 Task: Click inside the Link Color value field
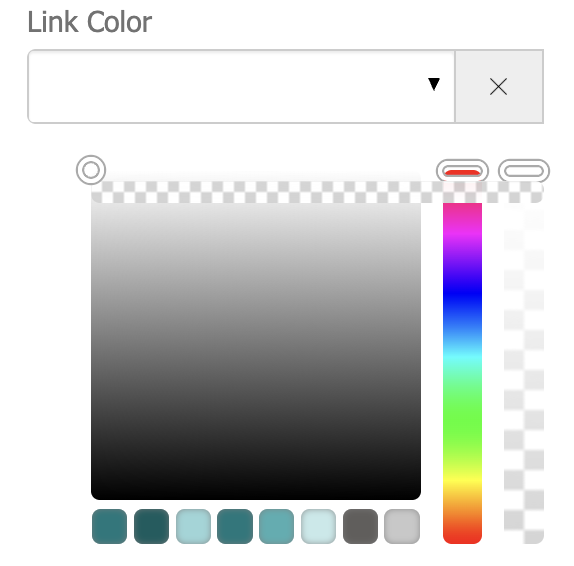point(241,86)
